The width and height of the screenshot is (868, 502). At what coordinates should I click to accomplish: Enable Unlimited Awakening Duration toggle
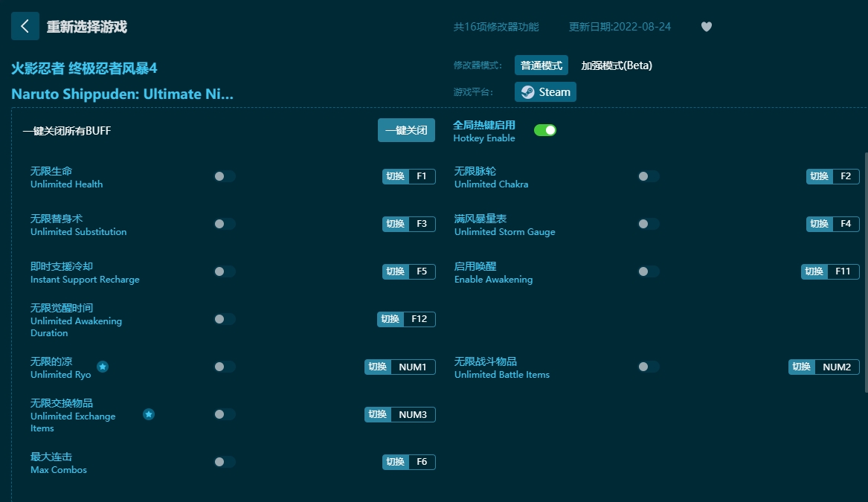coord(224,319)
